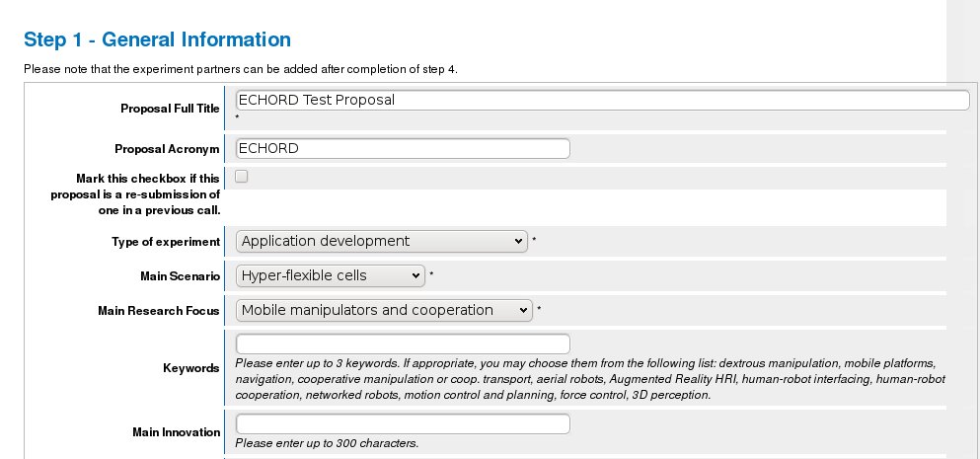Screen dimensions: 980x459
Task: Expand the Main Scenario dropdown
Action: click(x=331, y=275)
